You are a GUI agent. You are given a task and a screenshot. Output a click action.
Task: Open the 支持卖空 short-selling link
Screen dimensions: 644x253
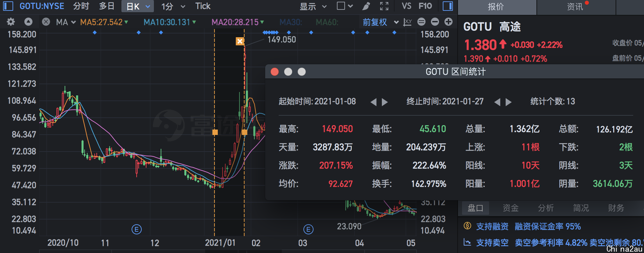(492, 243)
